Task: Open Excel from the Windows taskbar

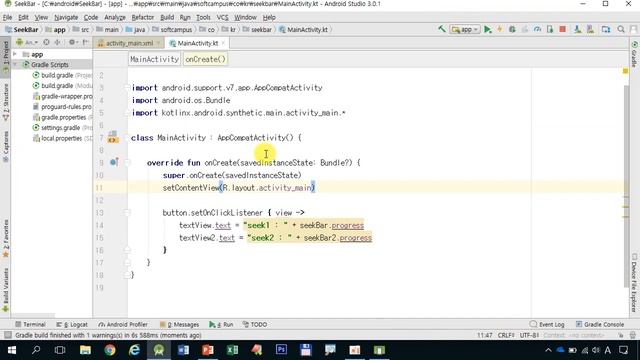Action: (232, 350)
